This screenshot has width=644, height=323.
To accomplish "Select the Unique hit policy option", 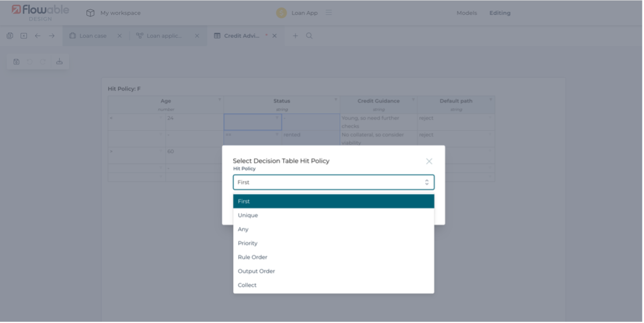I will 248,215.
